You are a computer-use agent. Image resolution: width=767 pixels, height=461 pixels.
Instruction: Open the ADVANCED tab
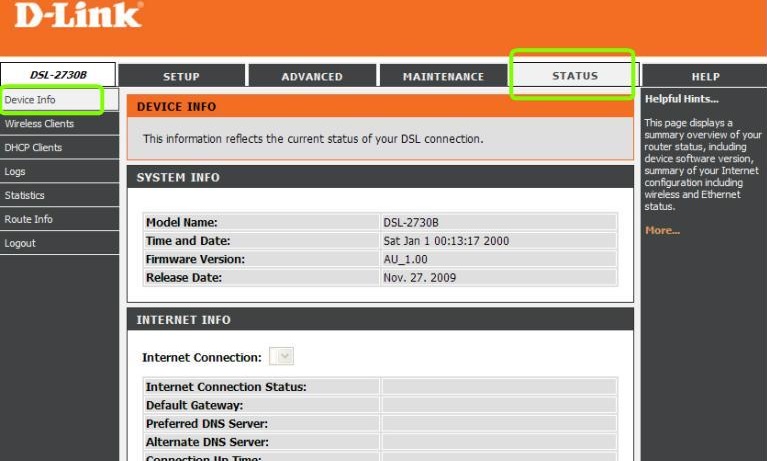pyautogui.click(x=312, y=76)
